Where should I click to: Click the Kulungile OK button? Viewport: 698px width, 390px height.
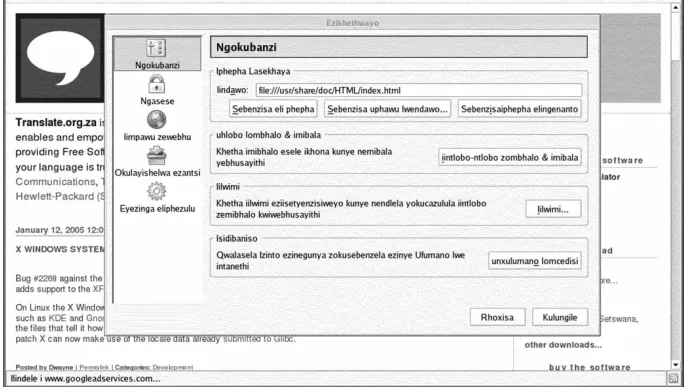coord(560,317)
